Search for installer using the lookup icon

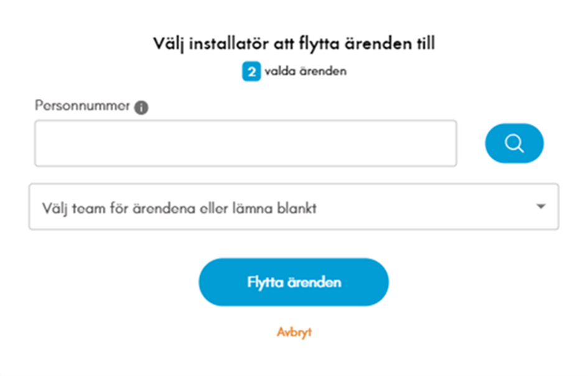pos(514,144)
